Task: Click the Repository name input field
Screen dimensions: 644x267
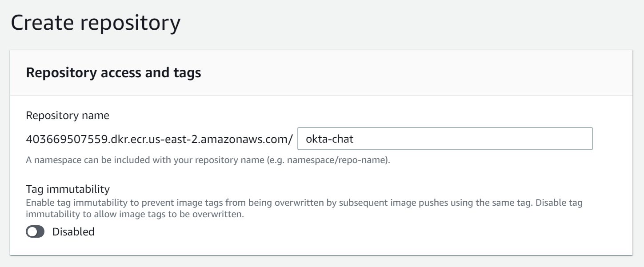Action: click(x=444, y=139)
